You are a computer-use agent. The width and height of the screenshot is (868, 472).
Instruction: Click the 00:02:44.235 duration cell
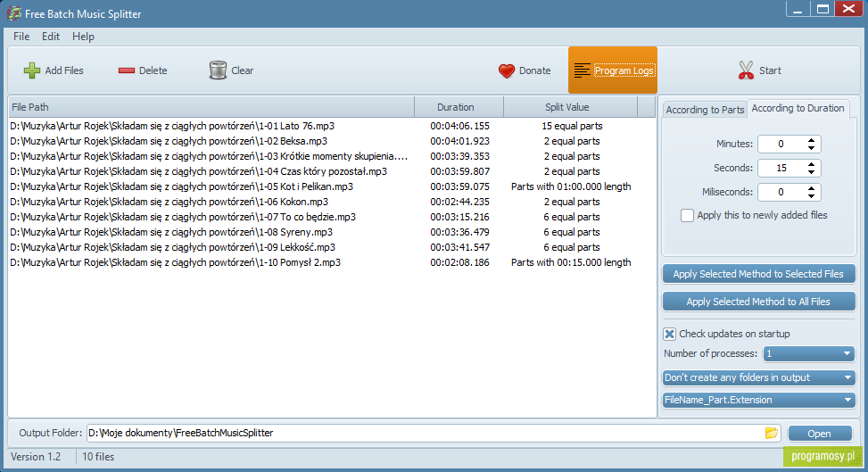coord(459,202)
